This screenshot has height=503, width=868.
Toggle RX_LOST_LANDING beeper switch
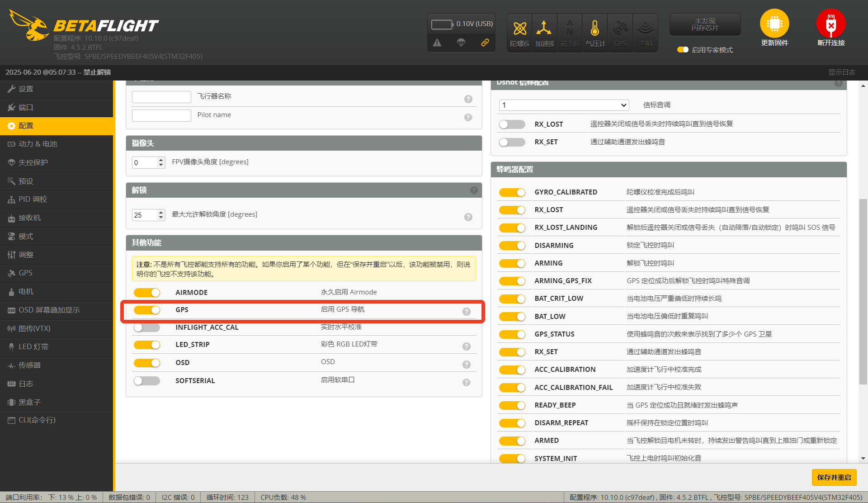(x=512, y=228)
